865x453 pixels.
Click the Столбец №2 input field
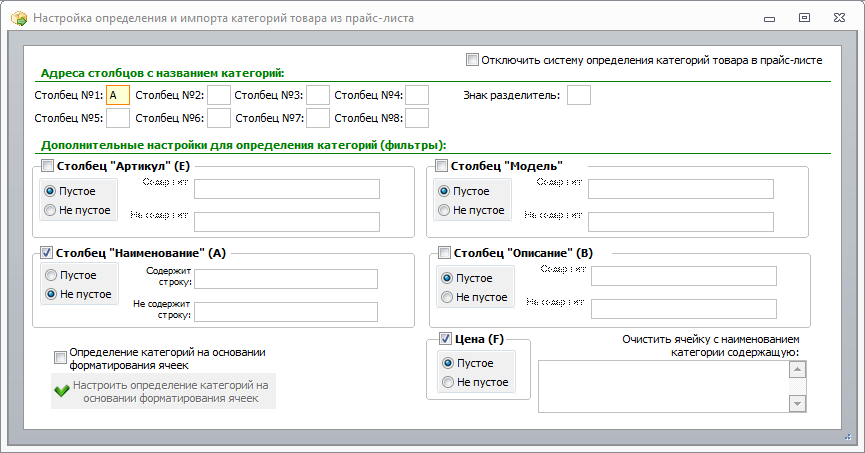[x=219, y=95]
